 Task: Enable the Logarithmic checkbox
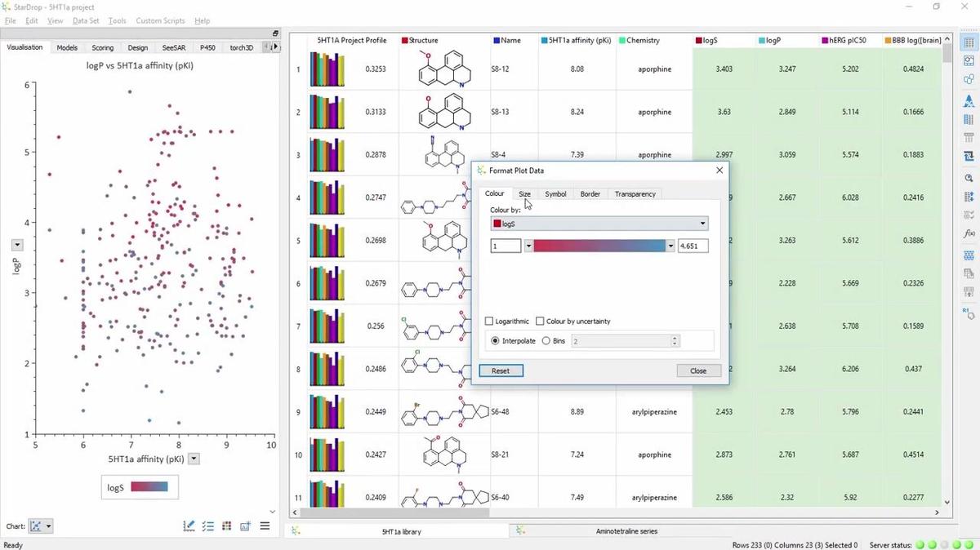(489, 321)
